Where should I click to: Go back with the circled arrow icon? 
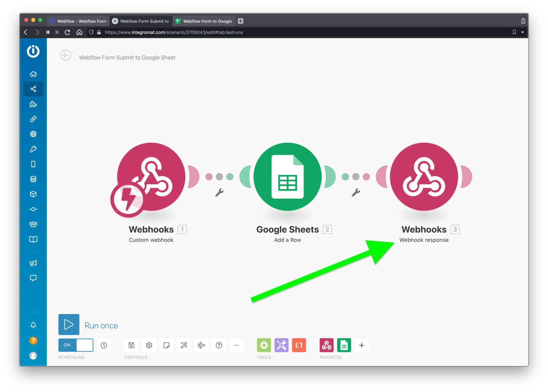[66, 55]
